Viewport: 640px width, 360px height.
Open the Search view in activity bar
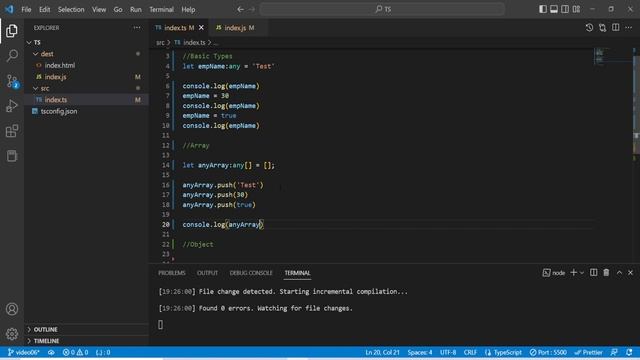(x=12, y=56)
